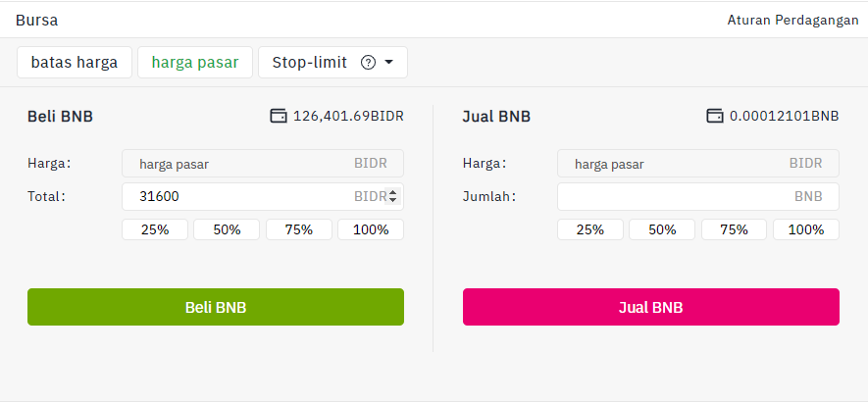Click the Total field stepper arrows
868x404 pixels.
coord(393,196)
